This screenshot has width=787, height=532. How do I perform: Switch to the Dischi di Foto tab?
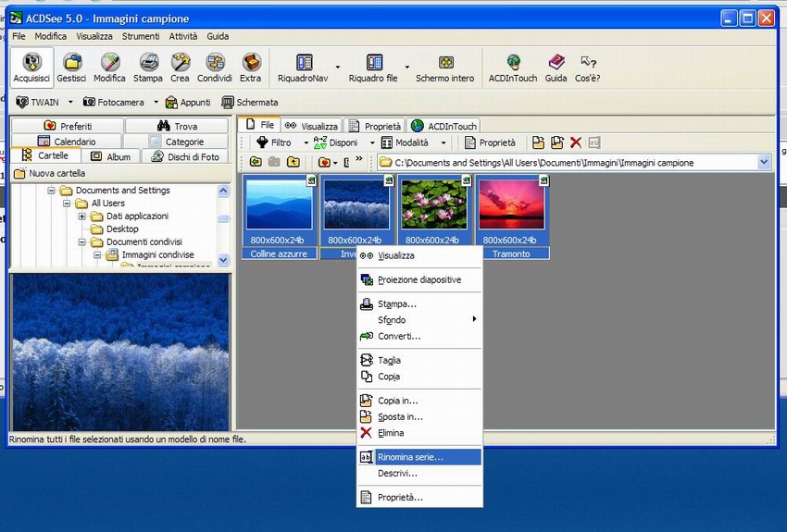[x=185, y=156]
